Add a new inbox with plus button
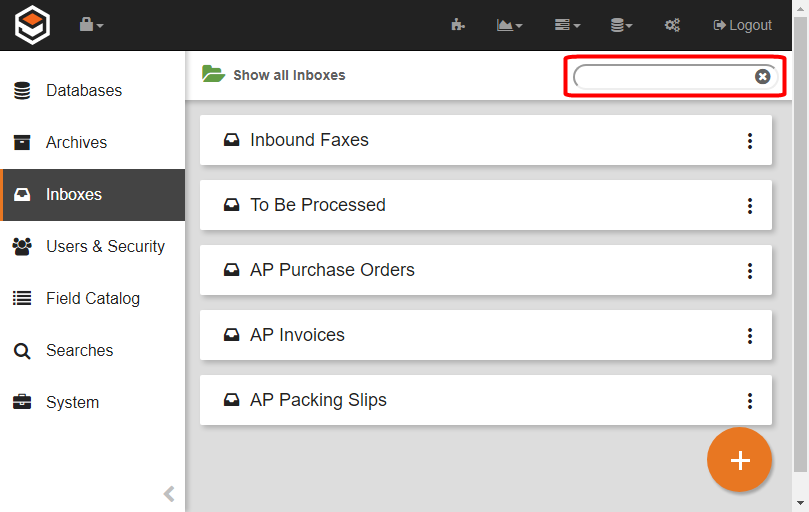Image resolution: width=809 pixels, height=512 pixels. click(739, 461)
